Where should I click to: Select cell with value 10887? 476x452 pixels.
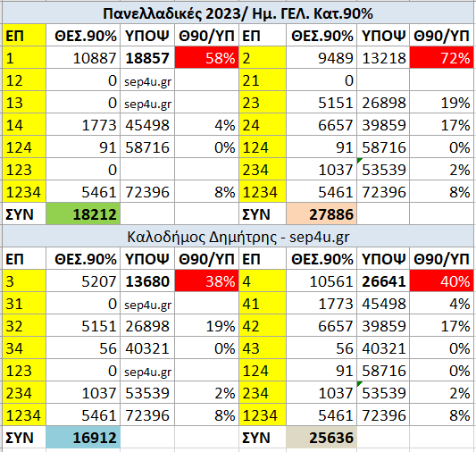coord(83,58)
